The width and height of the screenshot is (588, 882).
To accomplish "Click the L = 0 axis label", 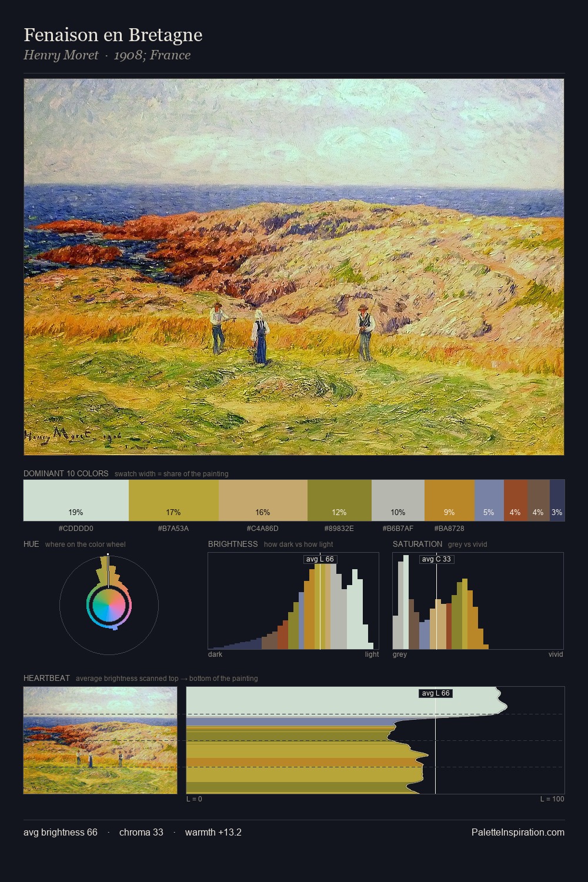I will [194, 799].
